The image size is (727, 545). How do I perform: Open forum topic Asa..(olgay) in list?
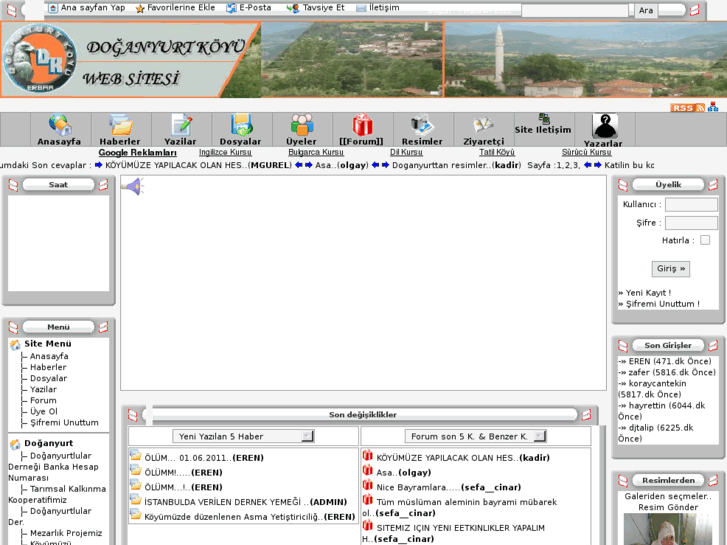[x=404, y=473]
